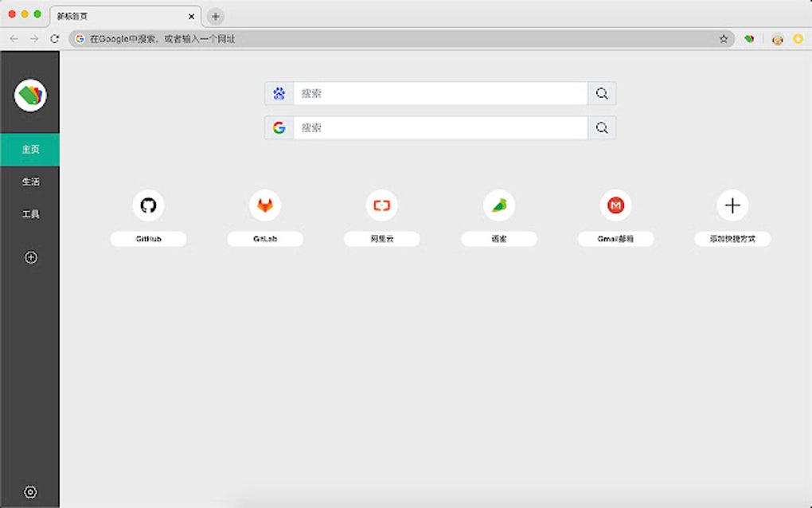
Task: Add a new sidebar category with circled plus
Action: [30, 257]
